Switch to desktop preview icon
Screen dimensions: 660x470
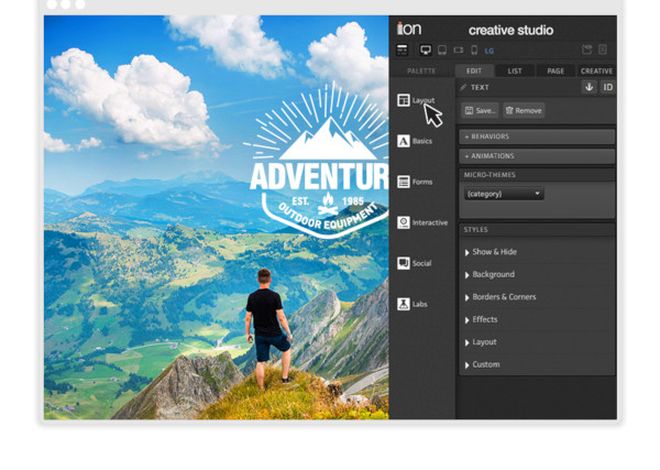426,50
